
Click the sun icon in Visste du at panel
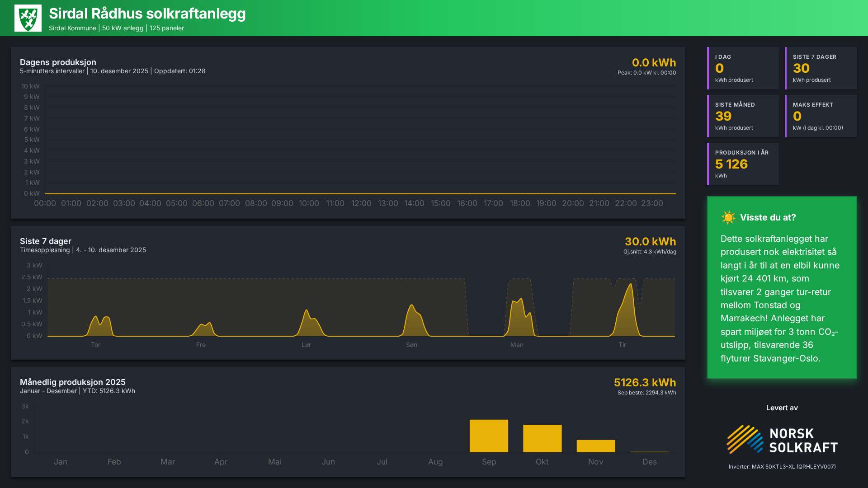click(729, 217)
